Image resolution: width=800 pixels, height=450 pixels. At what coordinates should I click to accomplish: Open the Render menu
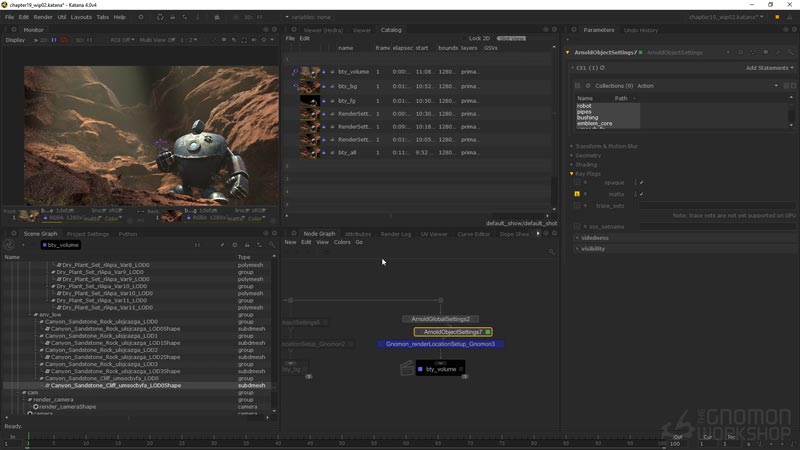pyautogui.click(x=43, y=17)
